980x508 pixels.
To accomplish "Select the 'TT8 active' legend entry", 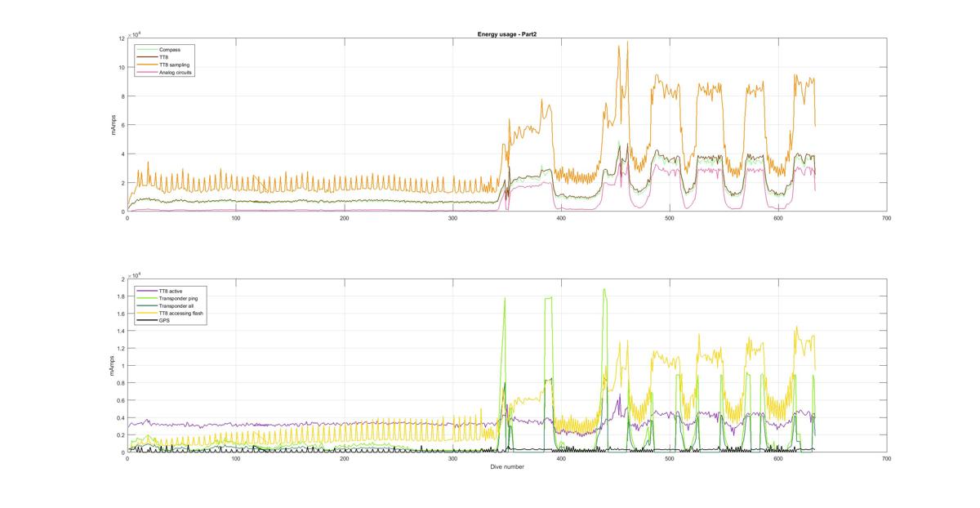I will coord(172,291).
